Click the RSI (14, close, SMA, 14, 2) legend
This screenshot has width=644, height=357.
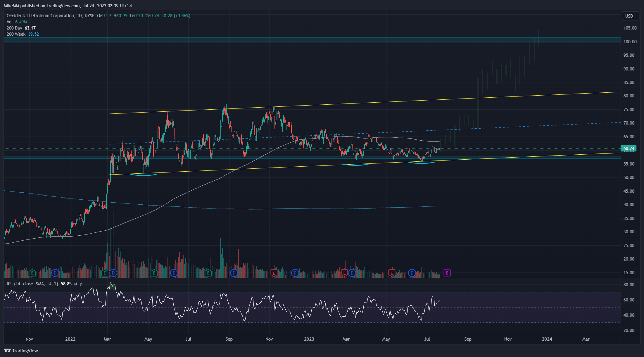coord(32,284)
